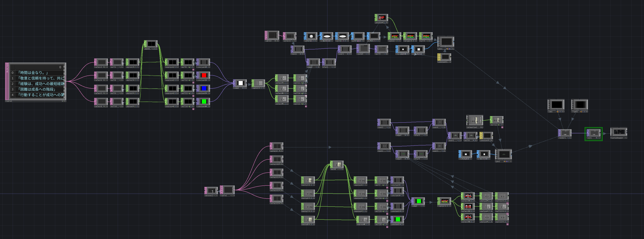Click the animation1 component node
The image size is (644, 239).
coord(475,120)
